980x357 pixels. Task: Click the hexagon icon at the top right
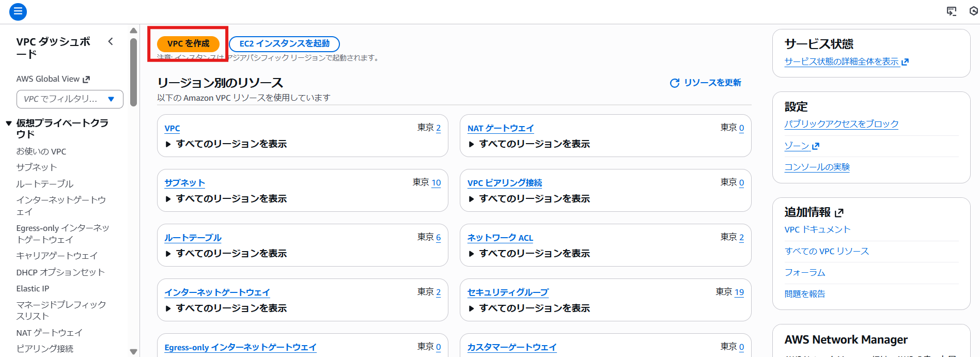(x=974, y=11)
